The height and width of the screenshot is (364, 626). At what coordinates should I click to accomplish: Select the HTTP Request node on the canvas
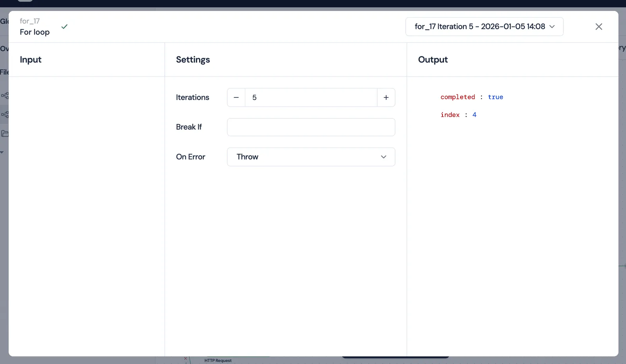[x=218, y=360]
